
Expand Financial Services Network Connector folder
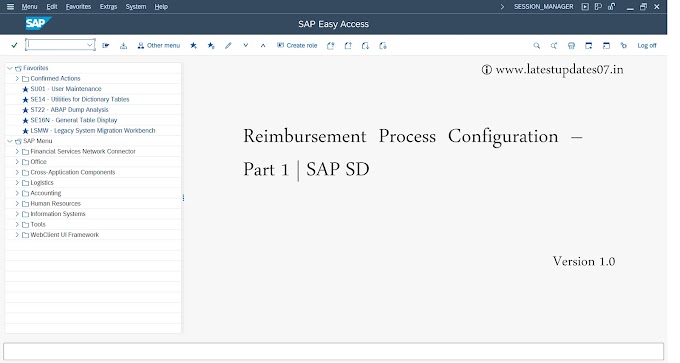(x=17, y=151)
